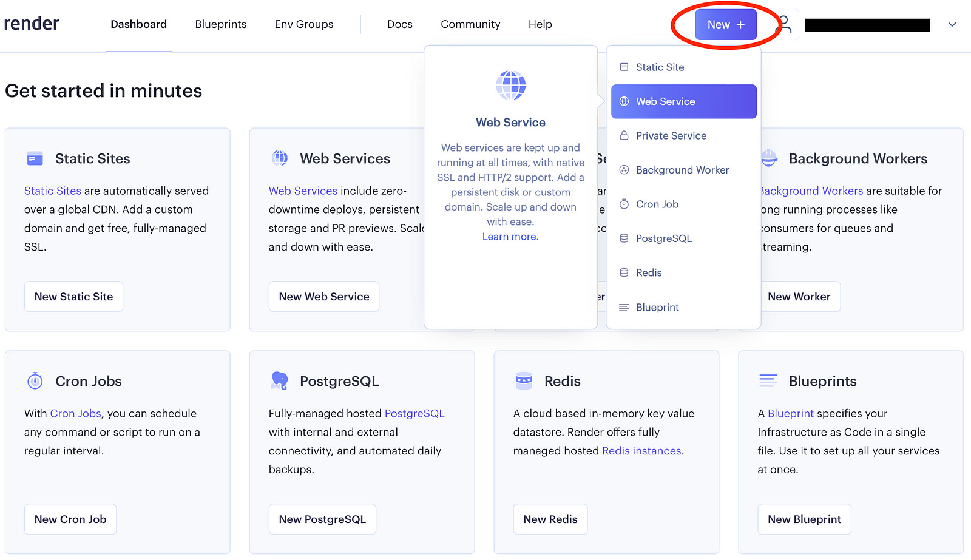The width and height of the screenshot is (971, 560).
Task: Choose Background Worker in the New menu
Action: tap(683, 170)
